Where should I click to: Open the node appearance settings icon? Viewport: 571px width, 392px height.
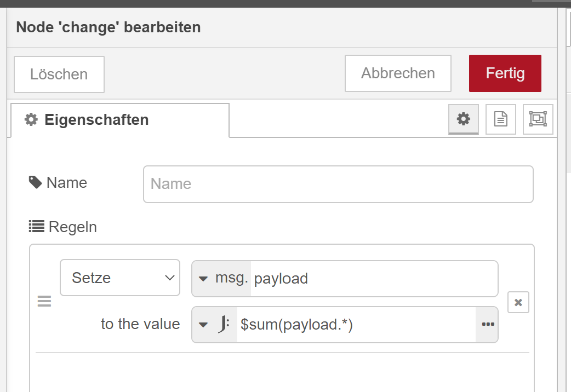538,119
